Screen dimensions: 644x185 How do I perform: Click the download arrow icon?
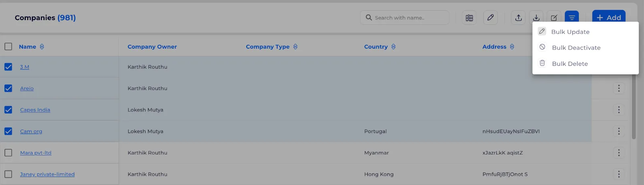536,18
